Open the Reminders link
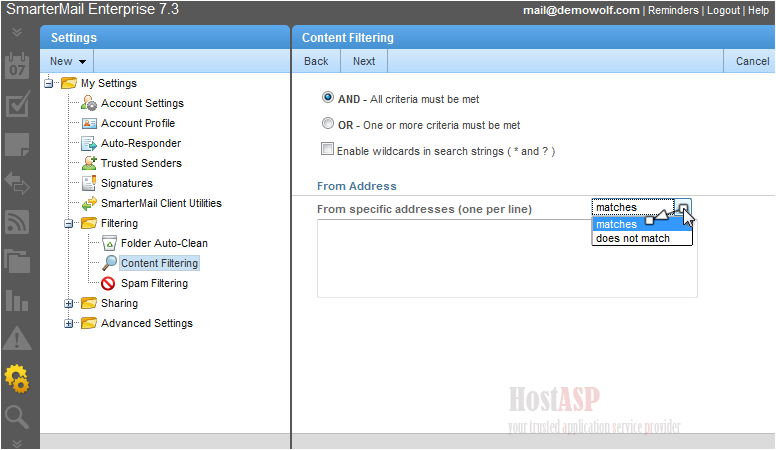The height and width of the screenshot is (450, 776). click(x=673, y=10)
